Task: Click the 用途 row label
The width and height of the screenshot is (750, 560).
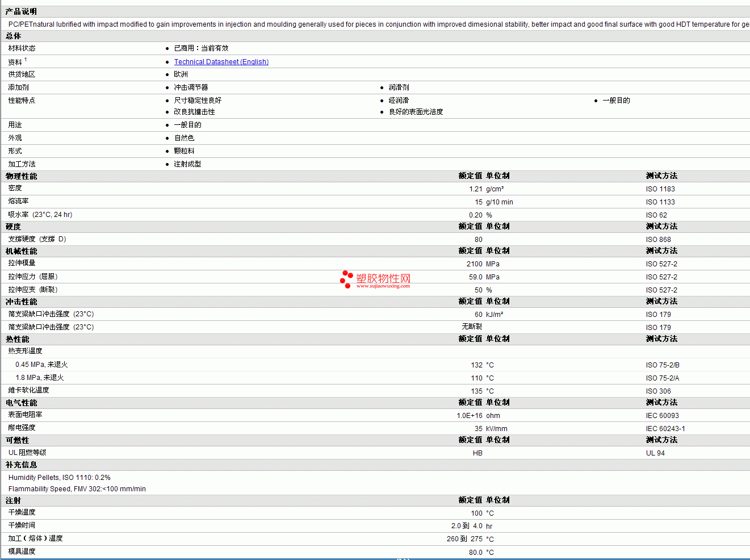Action: pos(15,125)
